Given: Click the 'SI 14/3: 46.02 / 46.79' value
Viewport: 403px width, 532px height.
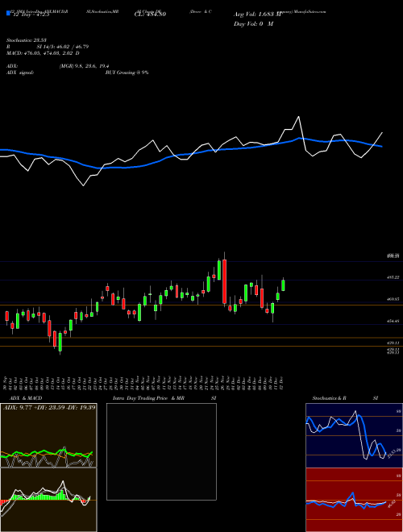Looking at the screenshot, I should click(63, 47).
